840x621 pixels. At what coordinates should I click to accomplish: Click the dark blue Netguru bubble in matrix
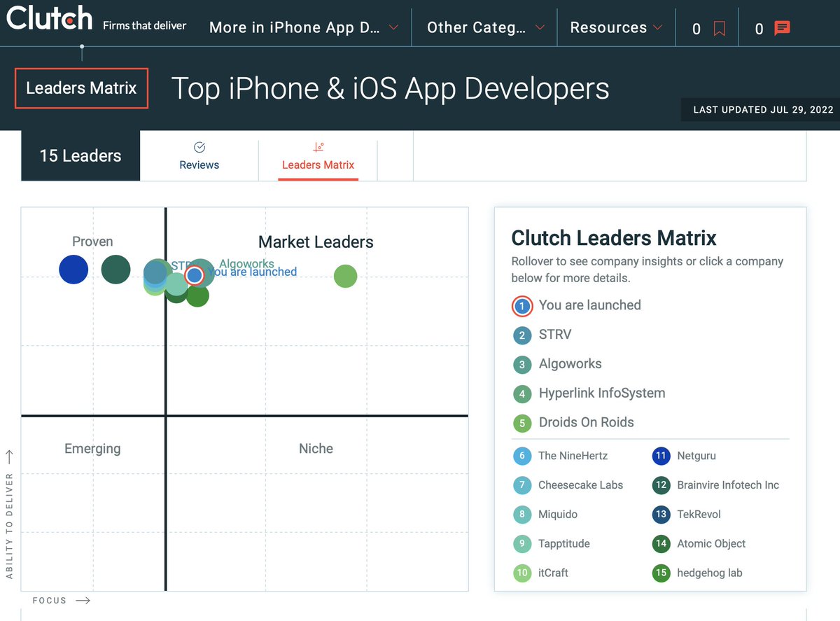[x=73, y=270]
